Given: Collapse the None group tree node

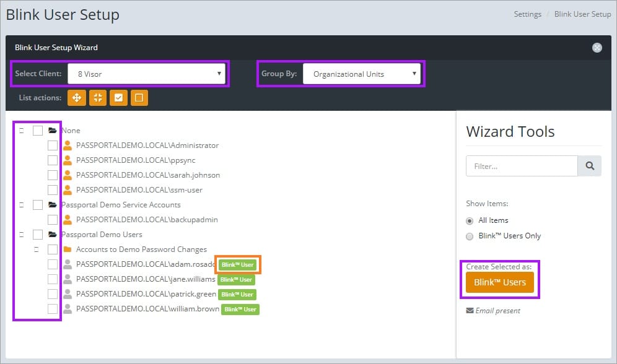Looking at the screenshot, I should pyautogui.click(x=22, y=131).
